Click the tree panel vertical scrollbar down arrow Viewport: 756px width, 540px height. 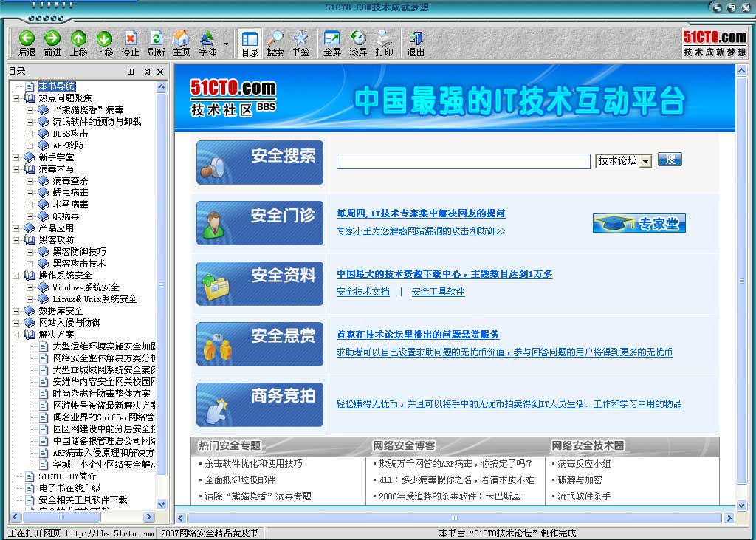tap(162, 504)
